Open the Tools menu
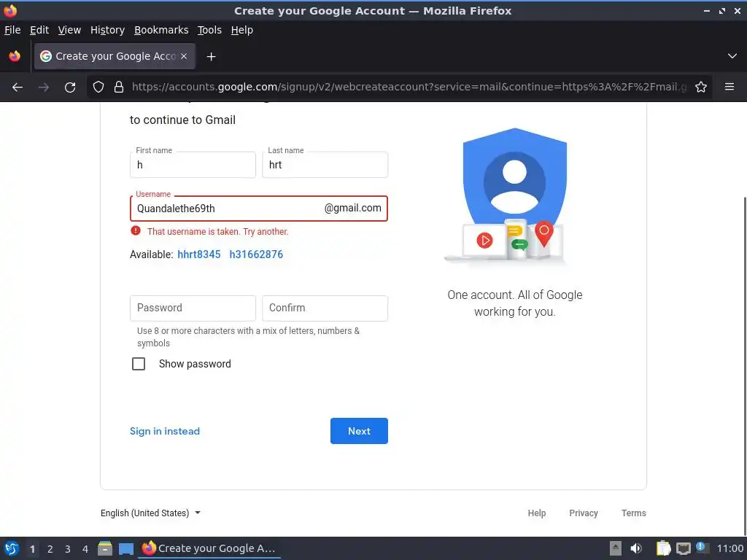 (x=209, y=30)
